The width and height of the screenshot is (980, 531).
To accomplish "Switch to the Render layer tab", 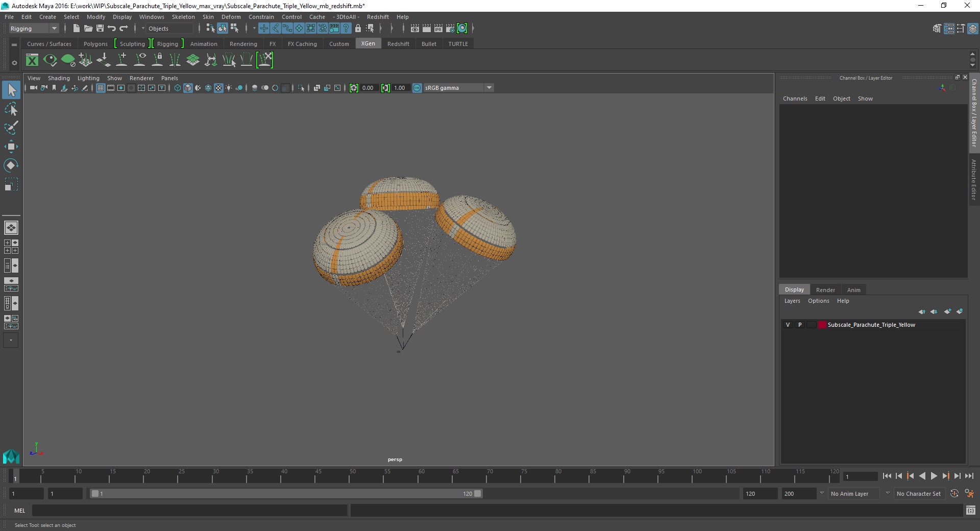I will tap(825, 289).
